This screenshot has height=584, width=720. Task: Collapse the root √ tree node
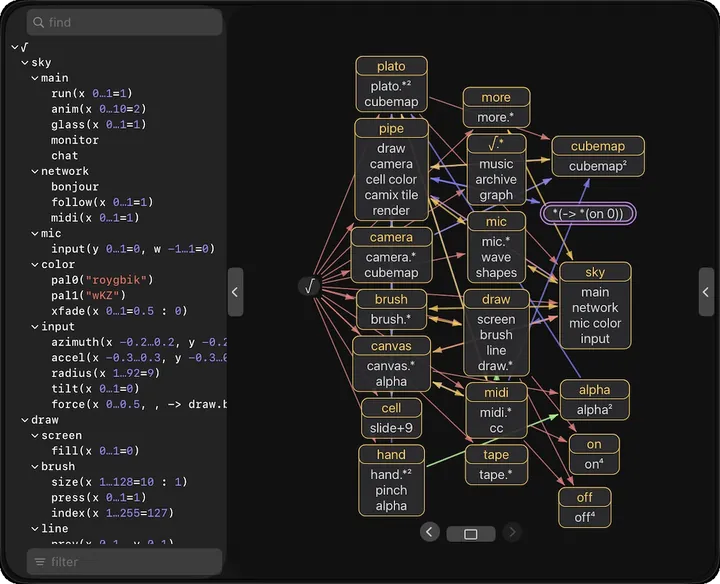pos(14,47)
